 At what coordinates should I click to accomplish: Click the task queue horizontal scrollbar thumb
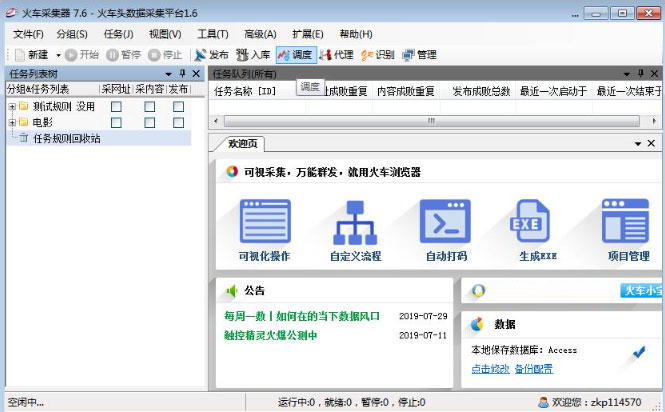click(x=431, y=121)
